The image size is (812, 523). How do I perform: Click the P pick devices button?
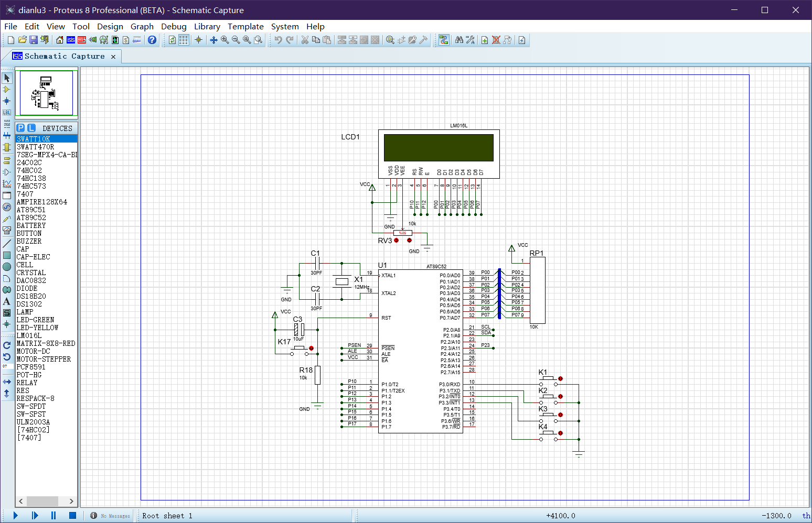20,128
